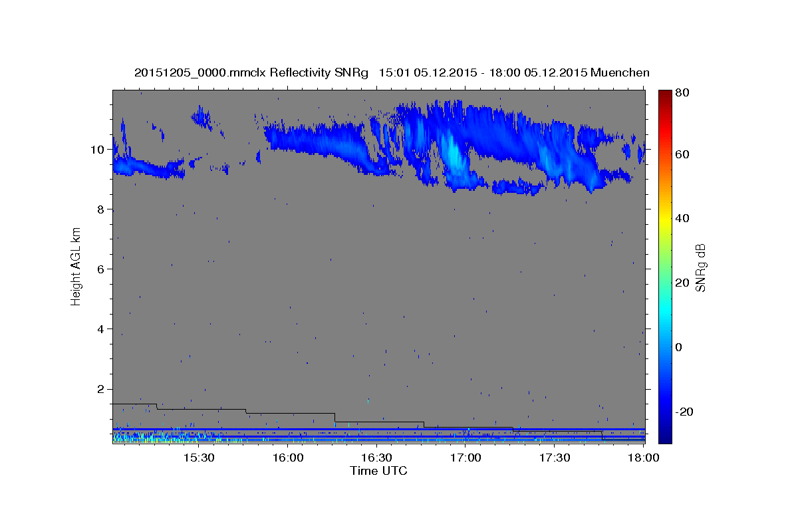The height and width of the screenshot is (532, 798).
Task: Click the colorbar value 60
Action: click(682, 154)
